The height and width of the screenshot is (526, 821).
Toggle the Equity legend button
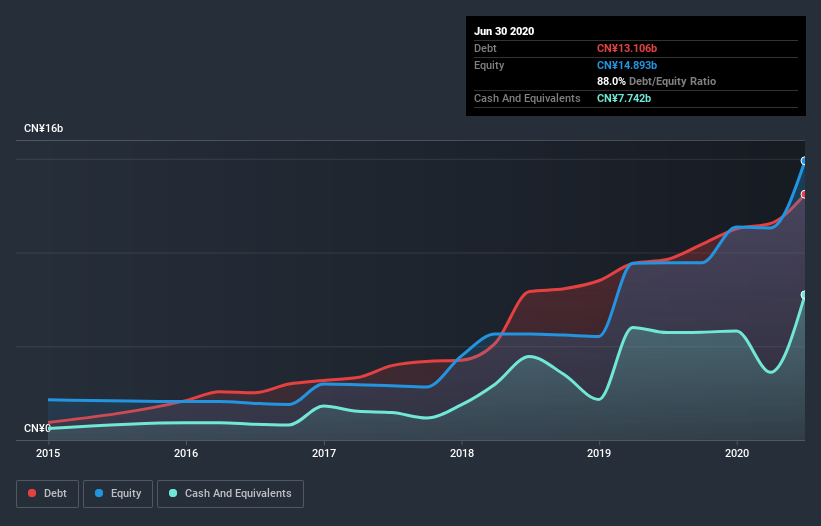pyautogui.click(x=118, y=494)
